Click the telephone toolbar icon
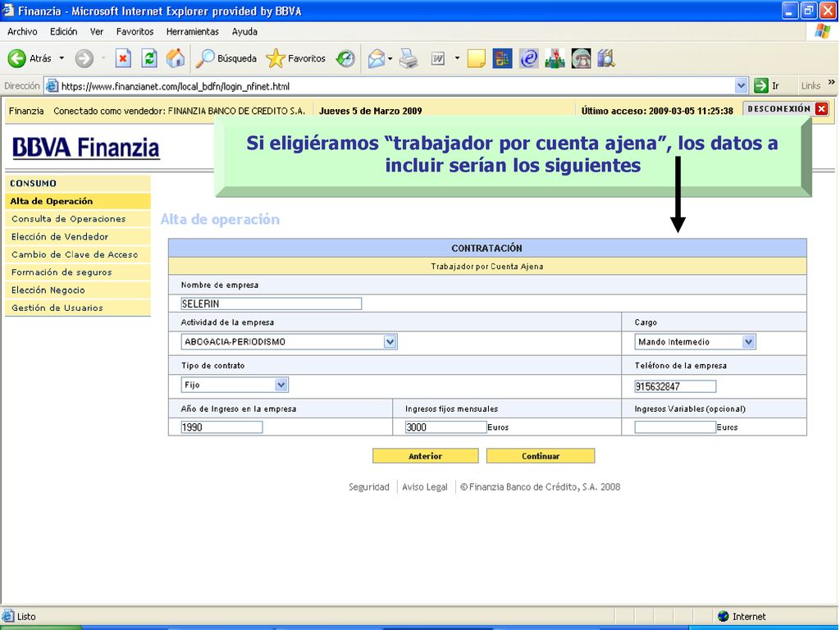Image resolution: width=840 pixels, height=630 pixels. click(581, 58)
